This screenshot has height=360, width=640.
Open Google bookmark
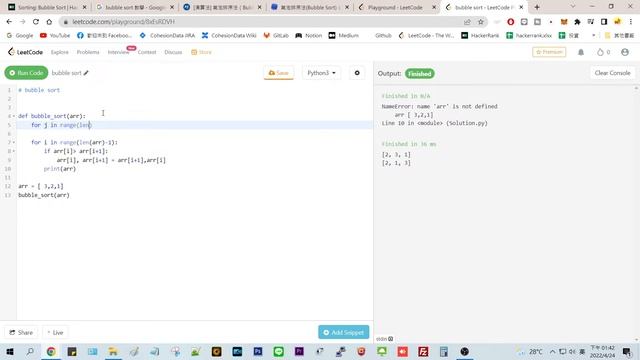(20, 36)
